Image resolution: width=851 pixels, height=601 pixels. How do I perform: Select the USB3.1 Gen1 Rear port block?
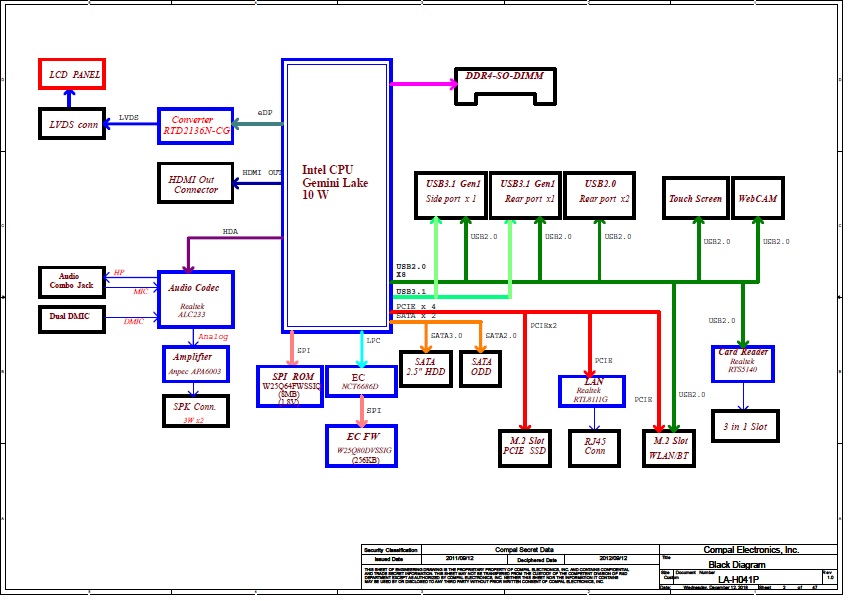point(525,195)
